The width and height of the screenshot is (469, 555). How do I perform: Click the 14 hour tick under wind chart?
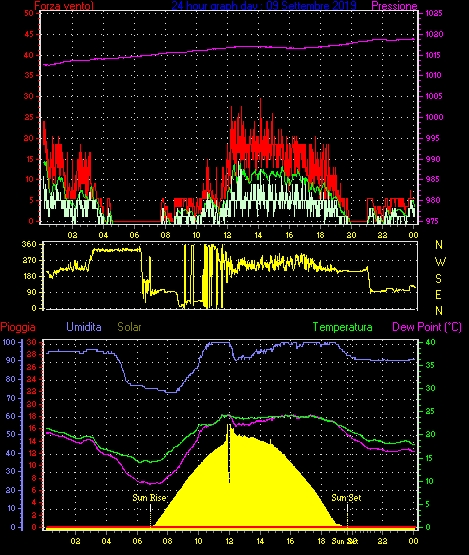click(258, 235)
